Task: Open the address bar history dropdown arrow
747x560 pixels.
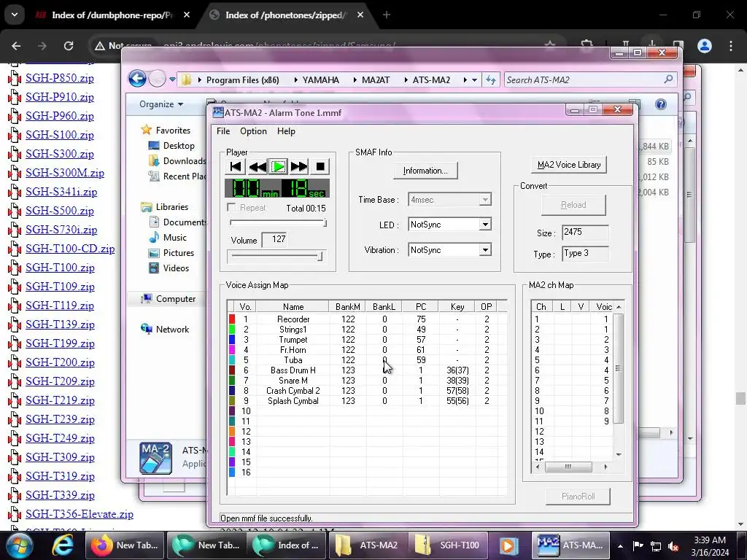Action: (474, 80)
